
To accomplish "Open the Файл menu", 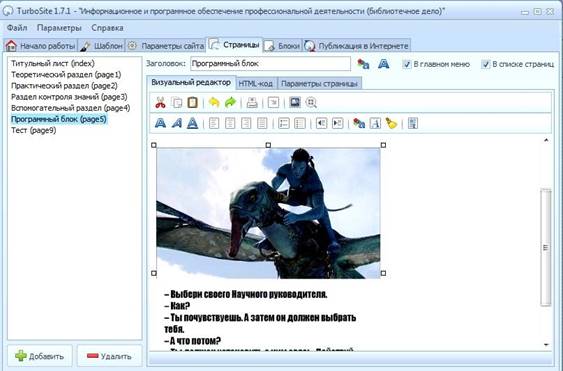I will click(x=17, y=28).
